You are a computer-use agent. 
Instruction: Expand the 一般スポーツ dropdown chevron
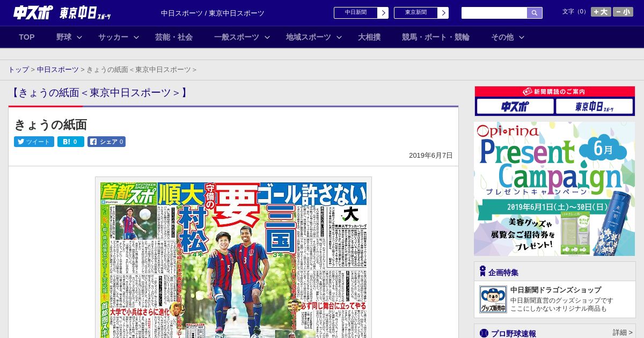[x=267, y=37]
